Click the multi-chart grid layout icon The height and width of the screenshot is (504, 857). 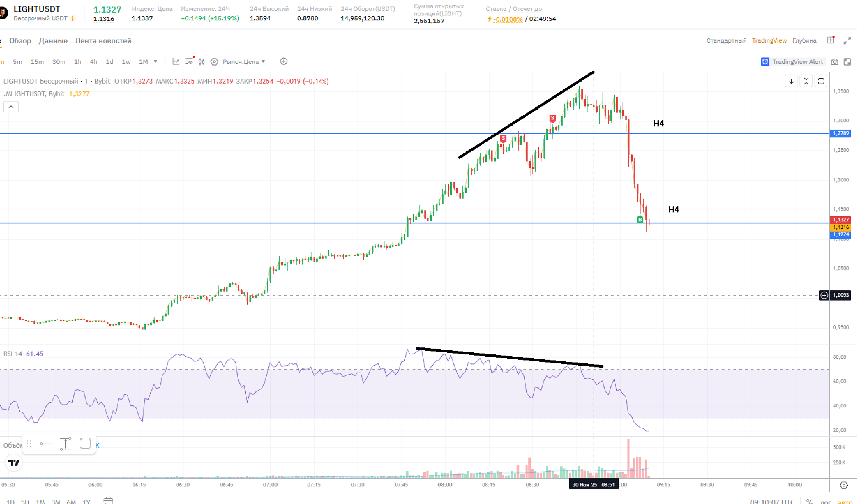pos(830,40)
